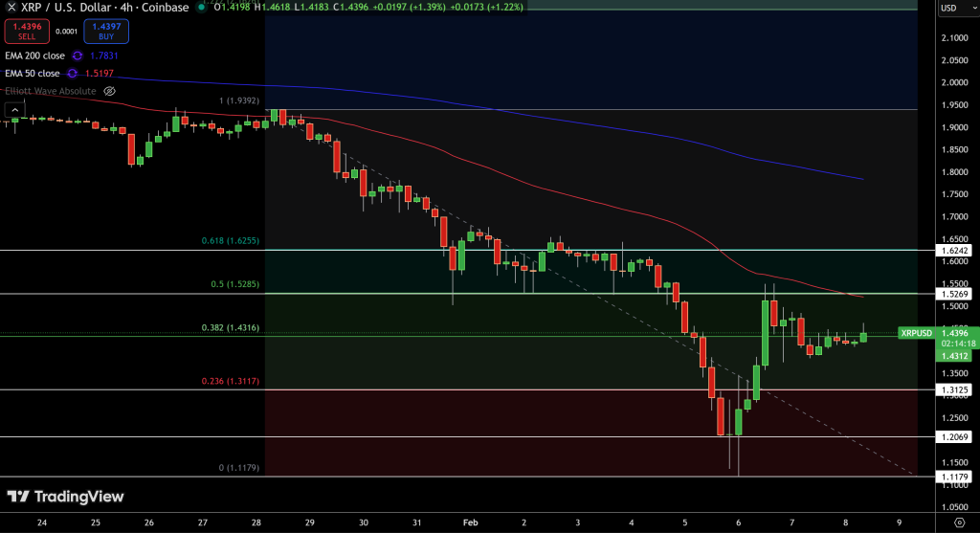980x533 pixels.
Task: Click the EMA 50 refresh cycle icon
Action: [73, 73]
